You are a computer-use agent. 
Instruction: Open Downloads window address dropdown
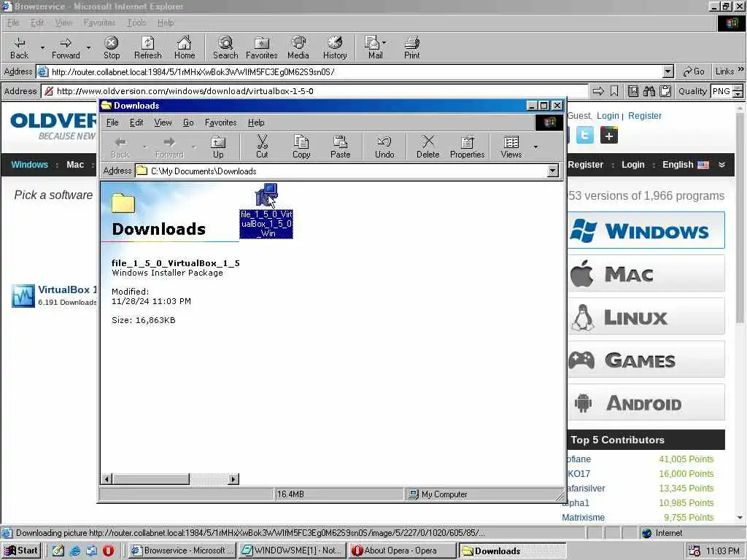(553, 171)
